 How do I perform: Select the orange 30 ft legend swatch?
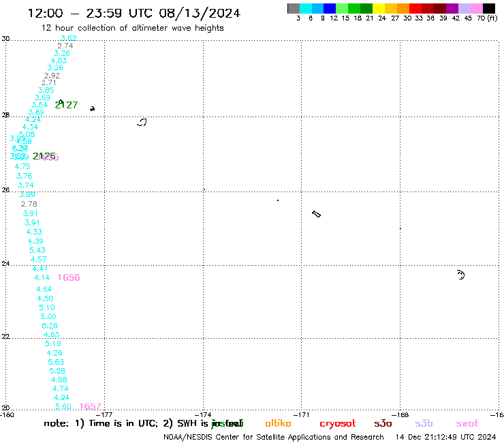(x=403, y=8)
